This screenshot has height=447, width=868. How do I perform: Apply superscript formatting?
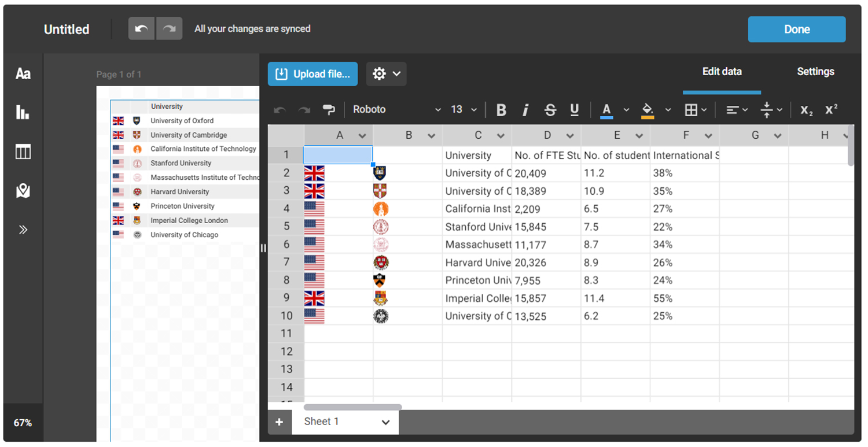(831, 109)
